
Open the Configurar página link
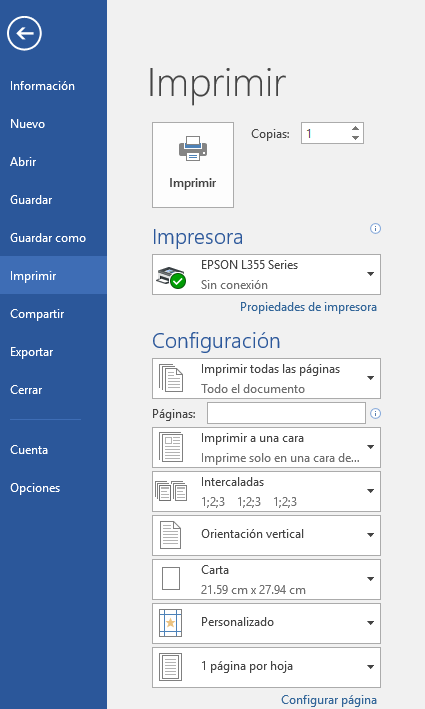click(329, 700)
